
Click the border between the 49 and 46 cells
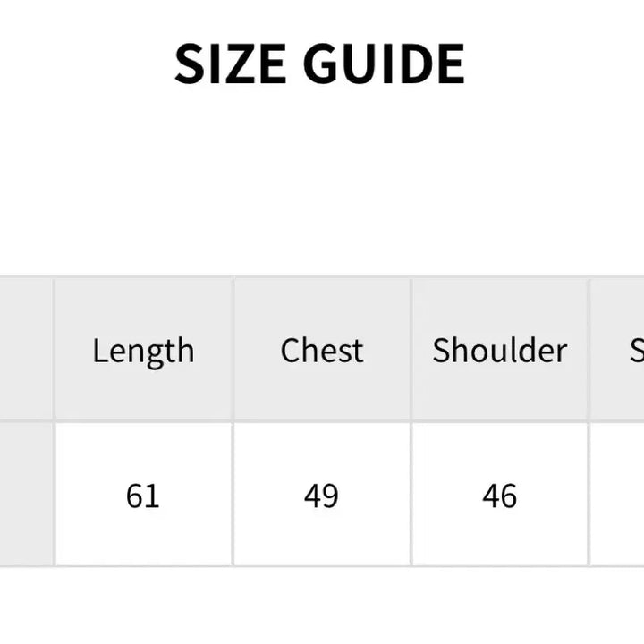point(411,495)
